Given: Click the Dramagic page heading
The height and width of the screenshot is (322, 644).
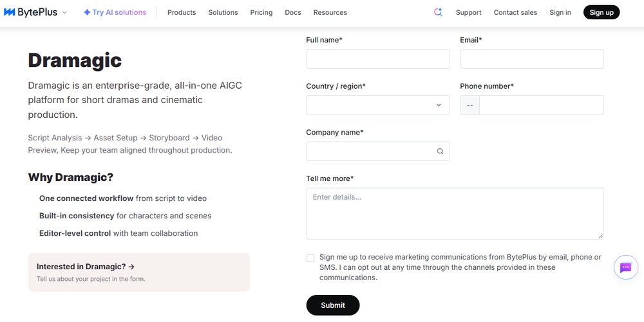Looking at the screenshot, I should tap(75, 61).
